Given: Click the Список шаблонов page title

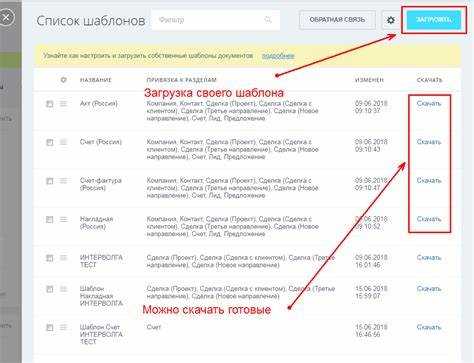Looking at the screenshot, I should pyautogui.click(x=91, y=21).
